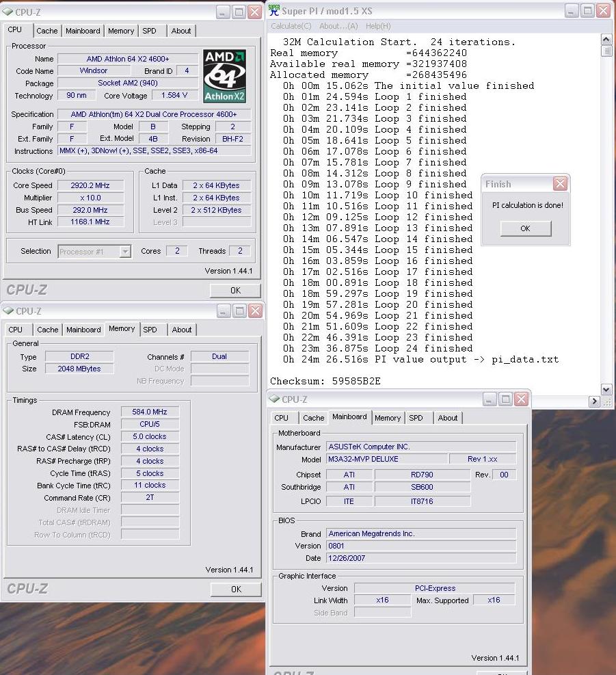
Task: Open the SPD tab in top CPU-Z window
Action: tap(149, 31)
